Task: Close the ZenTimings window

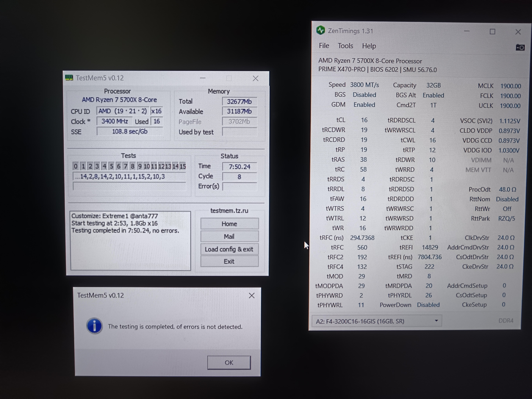Action: (x=518, y=32)
